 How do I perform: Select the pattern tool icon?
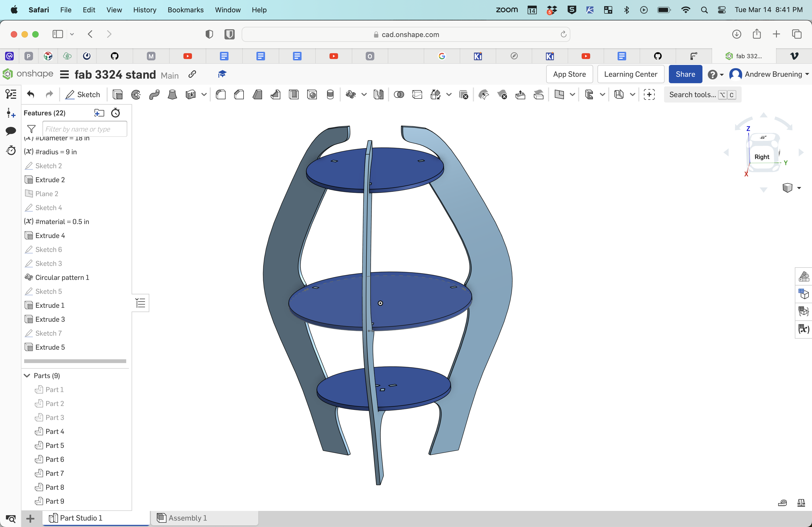point(350,94)
